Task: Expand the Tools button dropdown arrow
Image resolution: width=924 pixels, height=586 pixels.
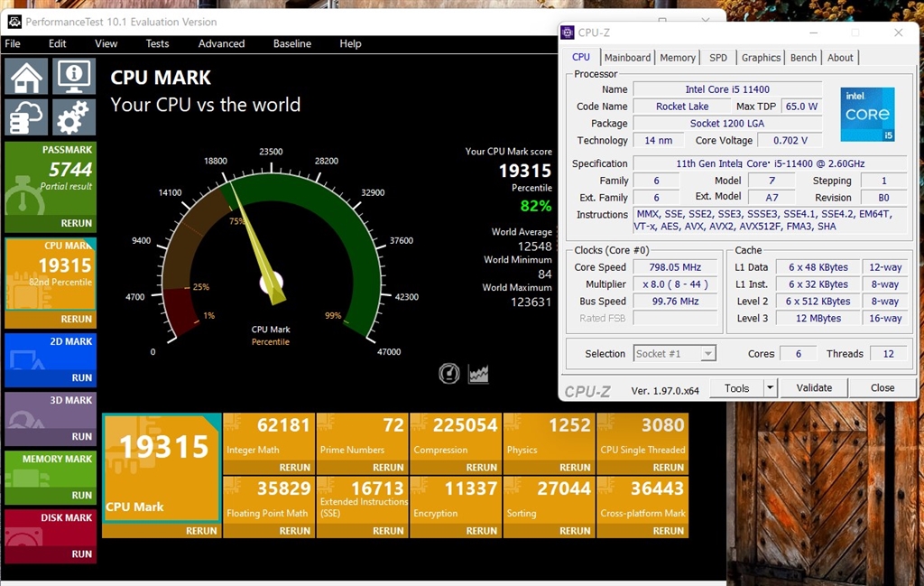Action: [771, 388]
